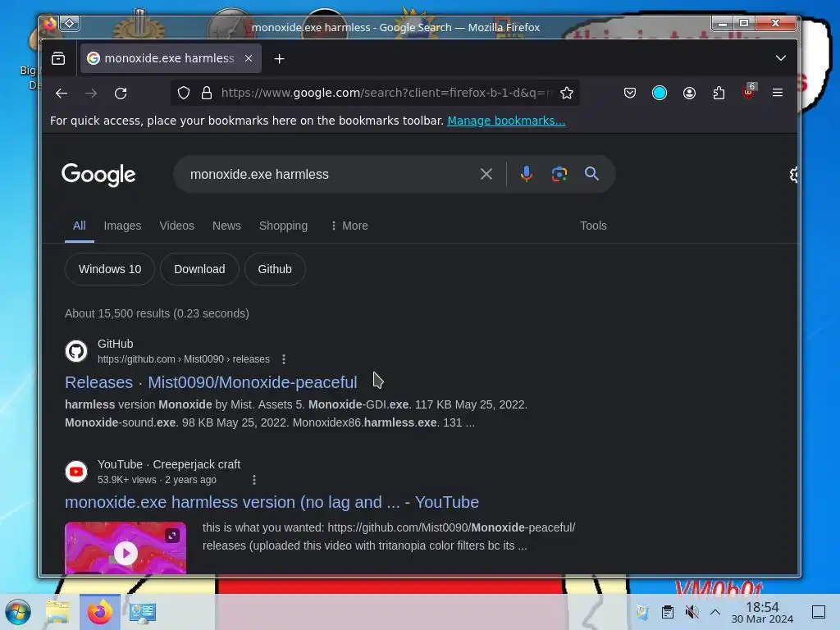Click the Firefox taskbar button
The width and height of the screenshot is (840, 630).
point(99,612)
